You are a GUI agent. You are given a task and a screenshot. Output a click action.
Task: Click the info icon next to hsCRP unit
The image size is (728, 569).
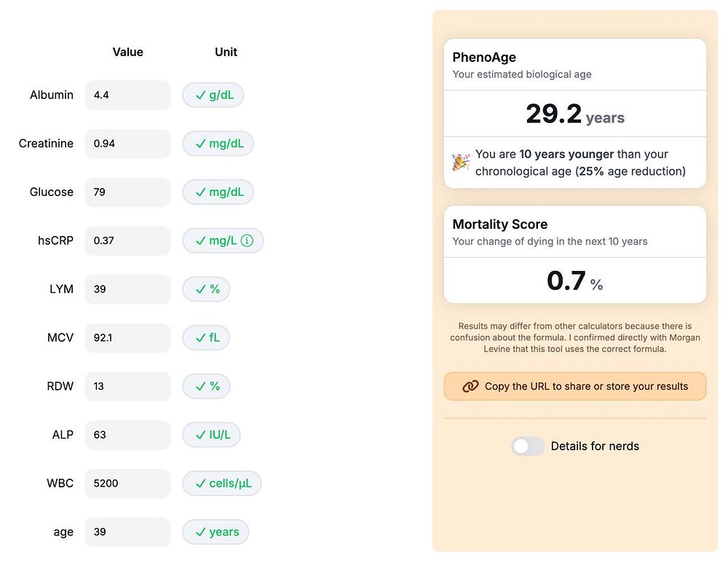pyautogui.click(x=247, y=240)
